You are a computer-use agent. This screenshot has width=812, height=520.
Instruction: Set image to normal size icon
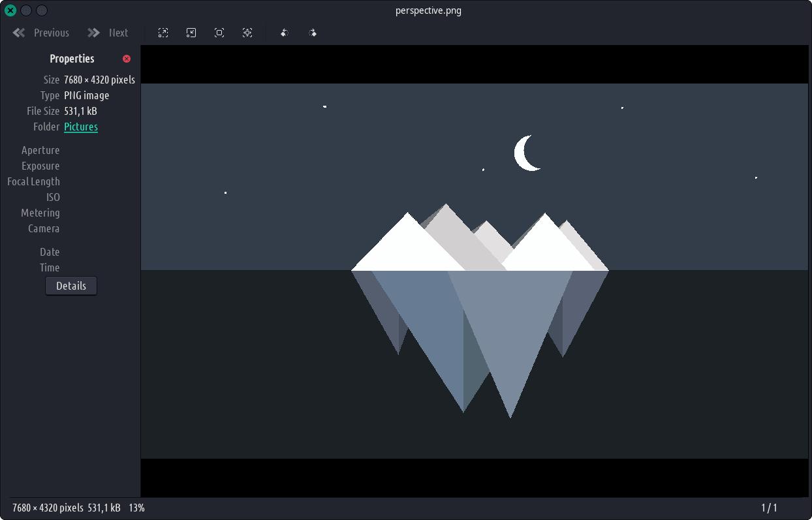coord(219,33)
